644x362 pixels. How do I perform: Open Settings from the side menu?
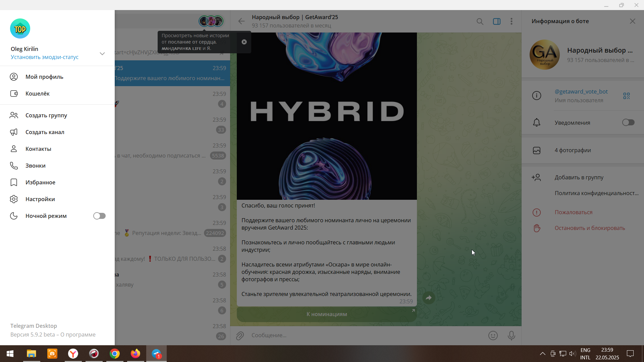[x=40, y=199]
